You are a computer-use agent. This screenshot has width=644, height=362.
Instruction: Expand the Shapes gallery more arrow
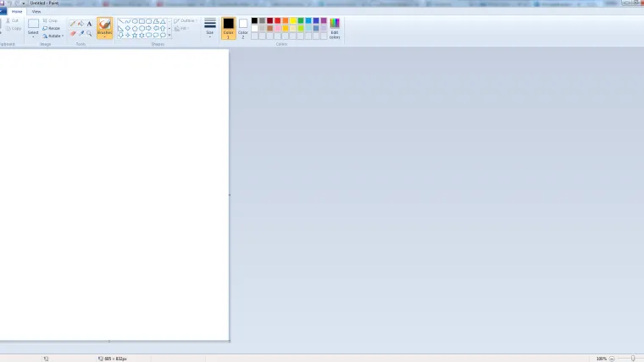pyautogui.click(x=169, y=36)
